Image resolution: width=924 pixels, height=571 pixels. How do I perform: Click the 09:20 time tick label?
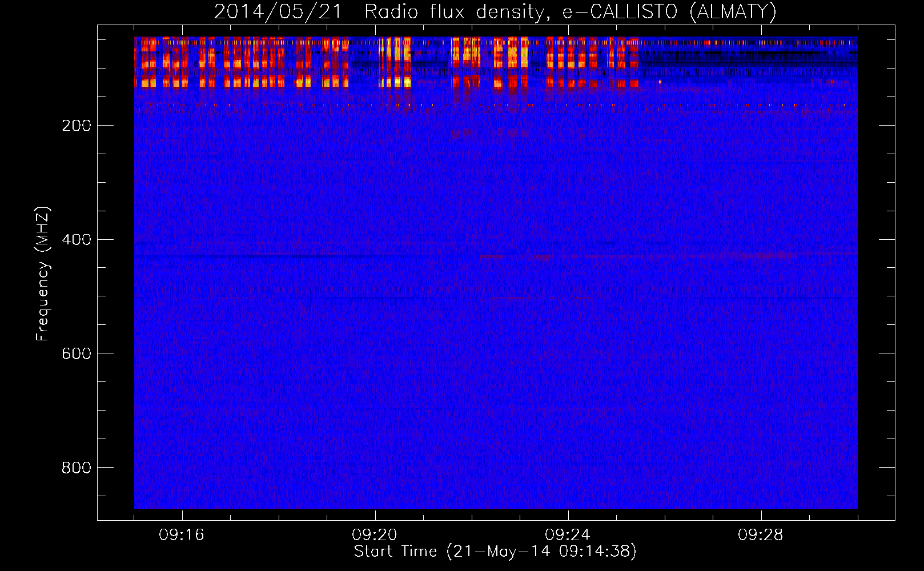[x=375, y=535]
